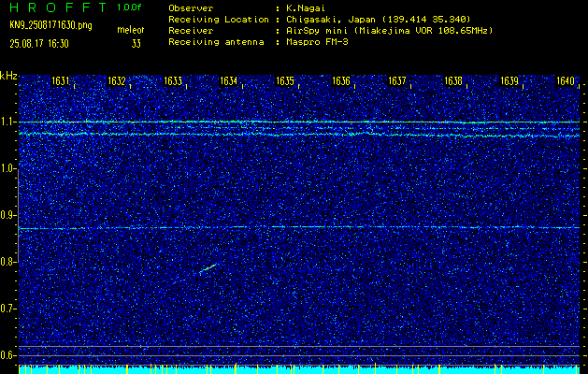Click the Receiver field label
Viewport: 588px width, 374px height.
click(191, 30)
